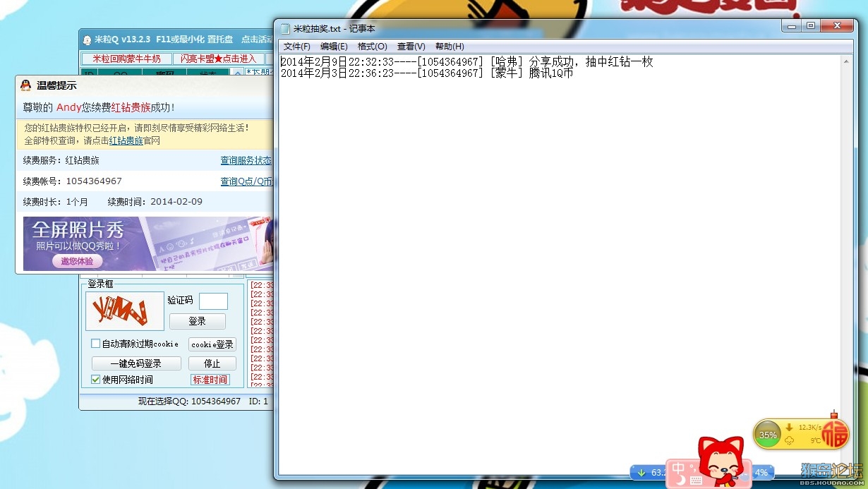Open the 帮助(H) menu in Notepad

[x=450, y=47]
